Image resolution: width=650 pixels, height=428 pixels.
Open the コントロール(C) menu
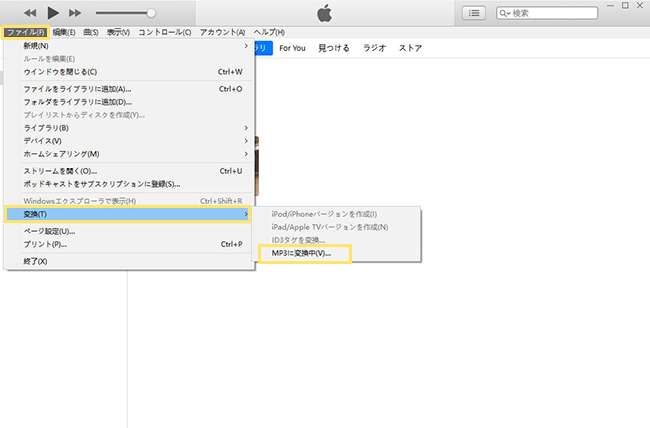click(165, 32)
